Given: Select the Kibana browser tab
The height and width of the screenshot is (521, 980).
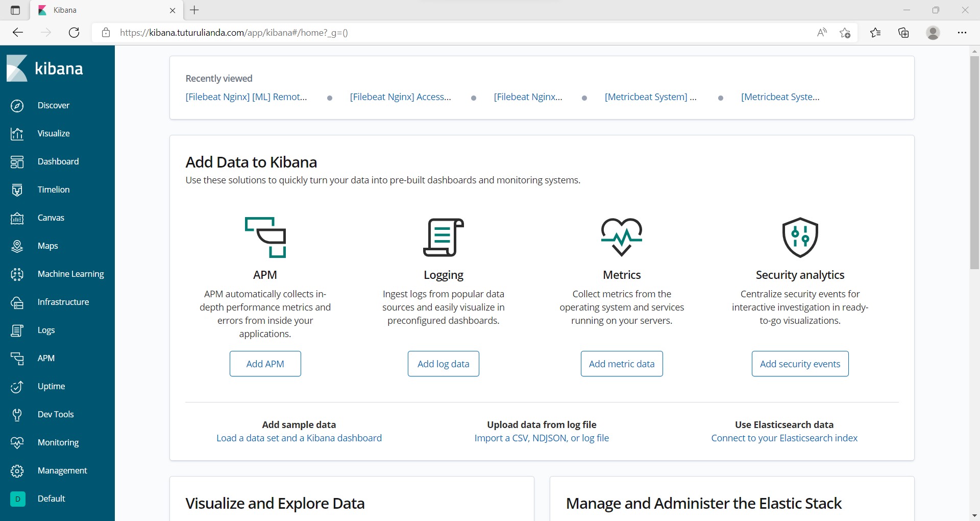Looking at the screenshot, I should click(107, 10).
